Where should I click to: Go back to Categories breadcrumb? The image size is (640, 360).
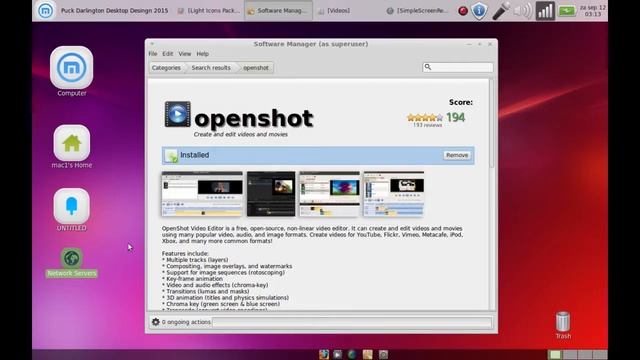coord(167,68)
